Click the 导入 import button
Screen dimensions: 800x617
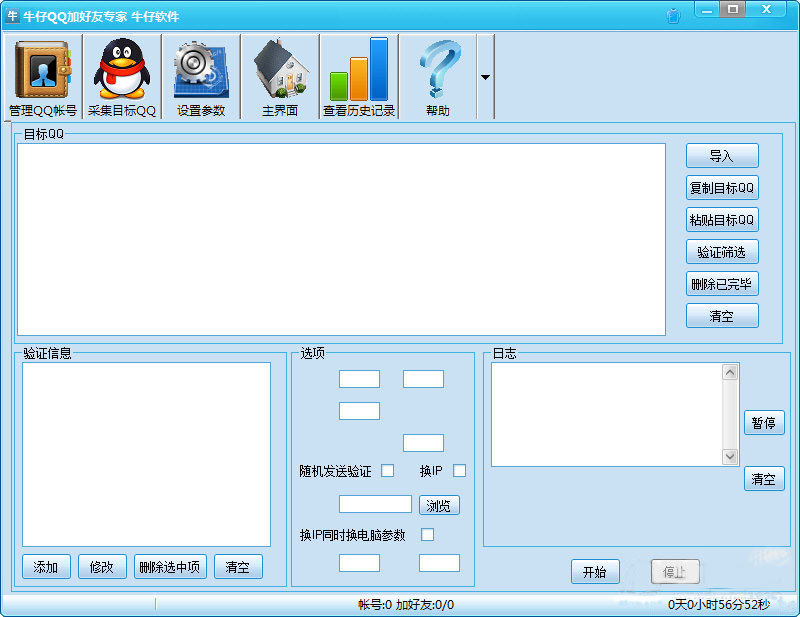point(722,155)
